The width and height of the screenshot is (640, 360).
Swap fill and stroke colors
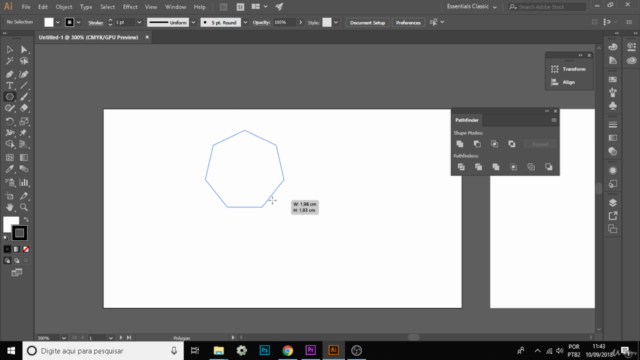point(26,220)
